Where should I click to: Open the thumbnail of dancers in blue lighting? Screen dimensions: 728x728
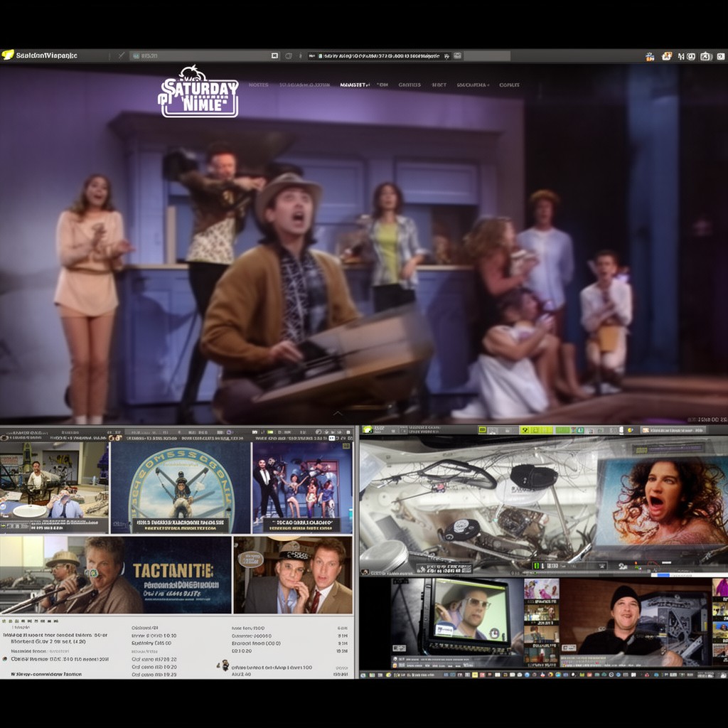tap(302, 488)
